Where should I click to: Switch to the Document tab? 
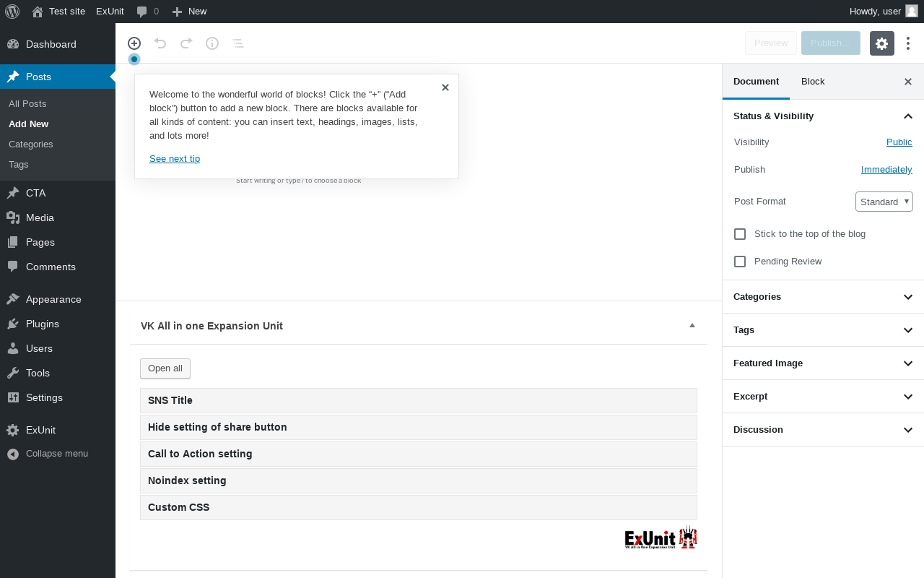coord(756,81)
